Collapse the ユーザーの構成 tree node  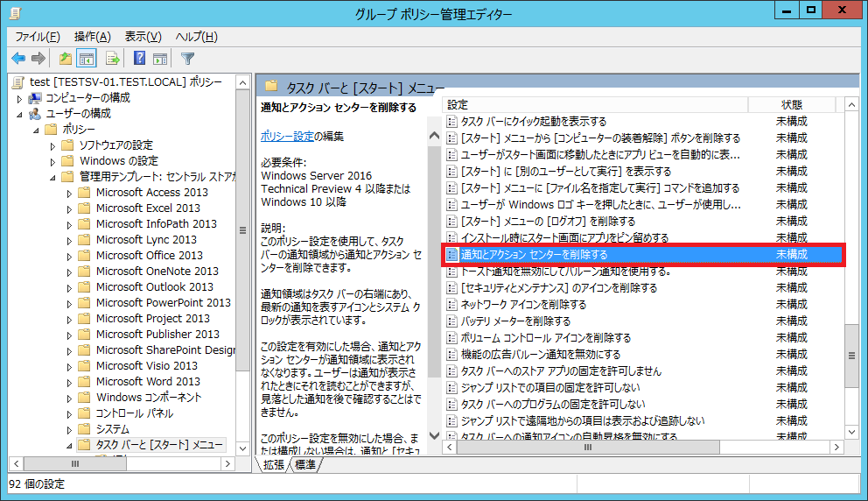19,114
